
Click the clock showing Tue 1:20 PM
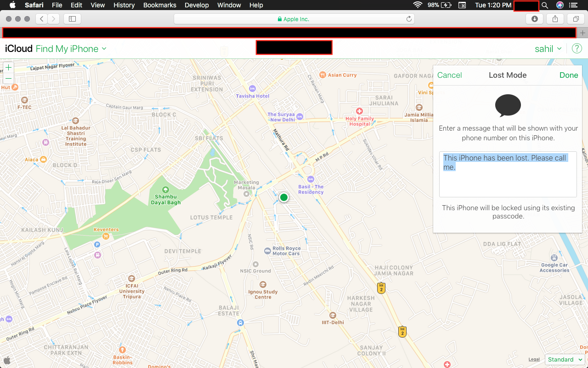(493, 5)
